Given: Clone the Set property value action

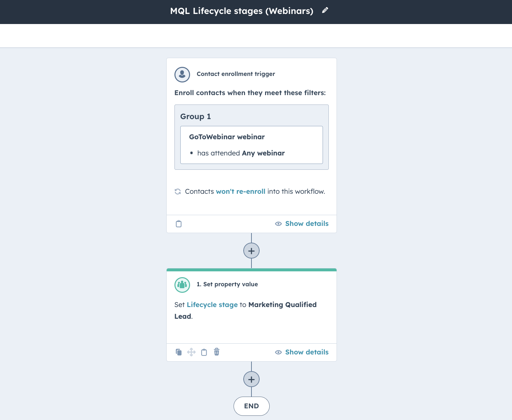Looking at the screenshot, I should tap(179, 352).
